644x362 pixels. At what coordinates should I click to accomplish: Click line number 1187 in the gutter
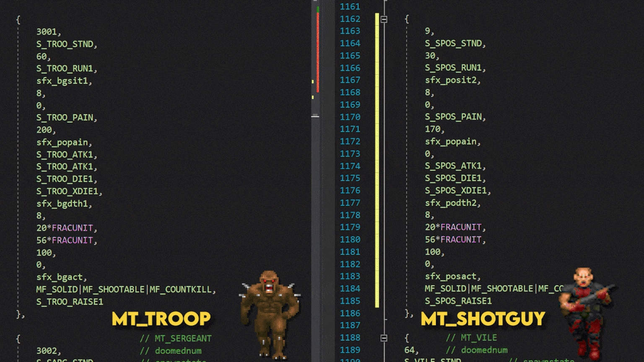(x=350, y=326)
